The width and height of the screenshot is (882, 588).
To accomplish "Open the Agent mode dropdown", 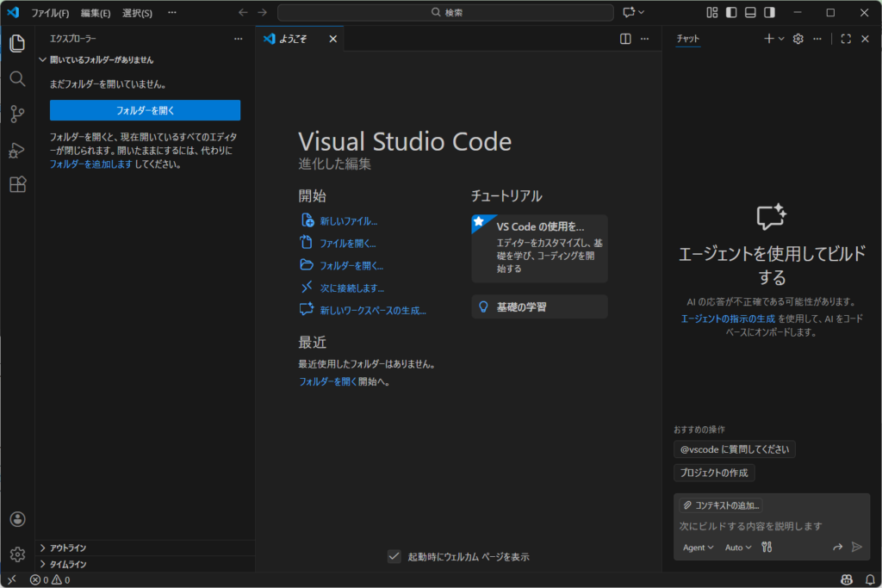I will (x=698, y=547).
